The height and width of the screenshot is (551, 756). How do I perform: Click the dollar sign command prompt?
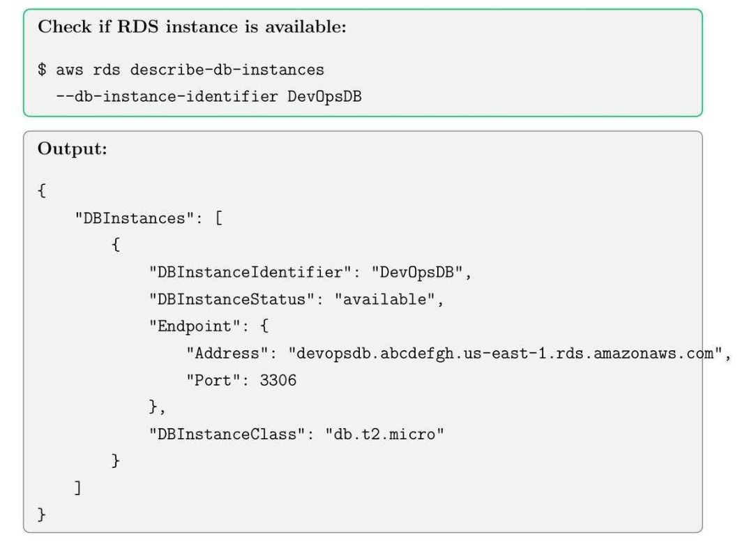pos(42,70)
